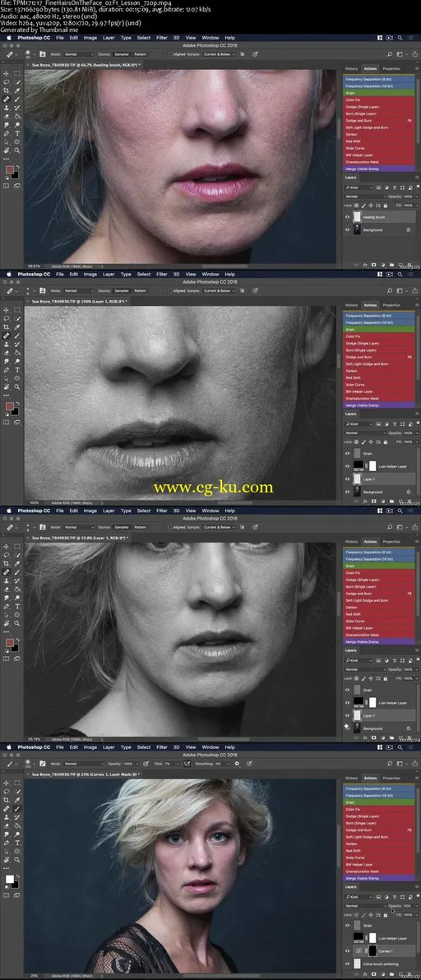Pick the History Brush tool in the 25% Curves frame
421x980 pixels.
(17, 817)
